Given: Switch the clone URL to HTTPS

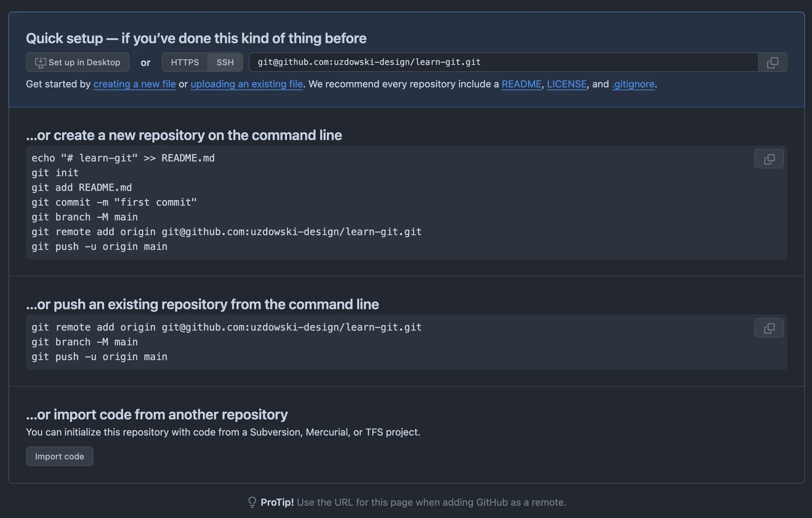Looking at the screenshot, I should pyautogui.click(x=185, y=62).
